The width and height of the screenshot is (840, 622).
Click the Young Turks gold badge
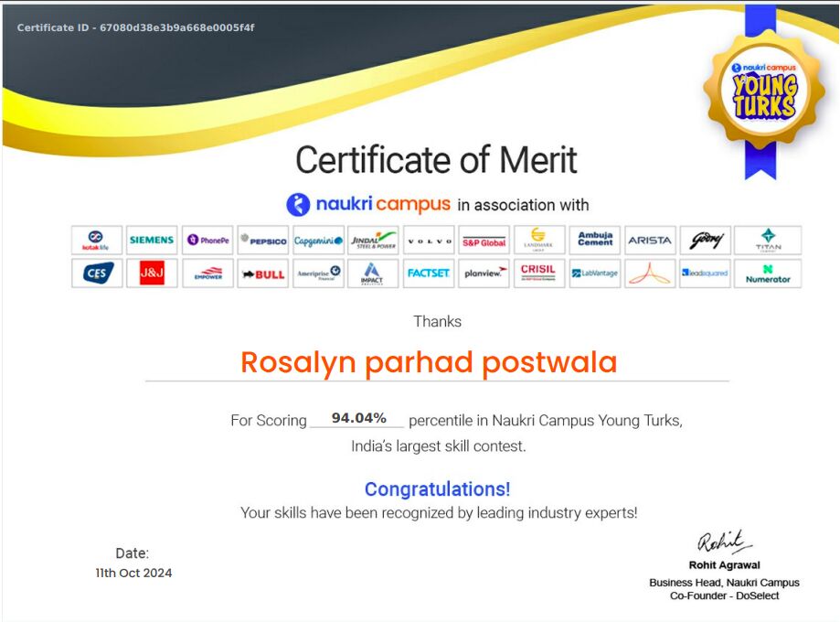[764, 90]
